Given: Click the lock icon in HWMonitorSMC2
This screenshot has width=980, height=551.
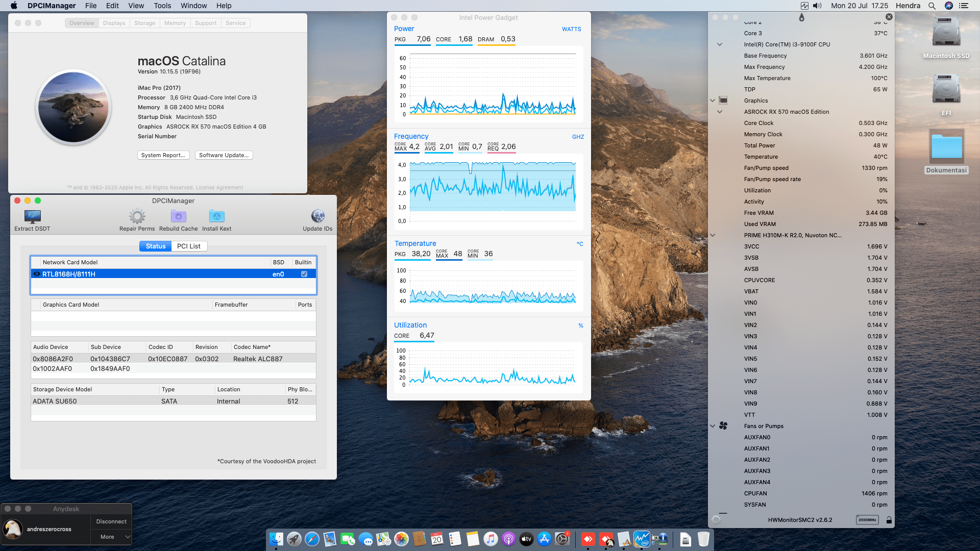Looking at the screenshot, I should coord(889,520).
